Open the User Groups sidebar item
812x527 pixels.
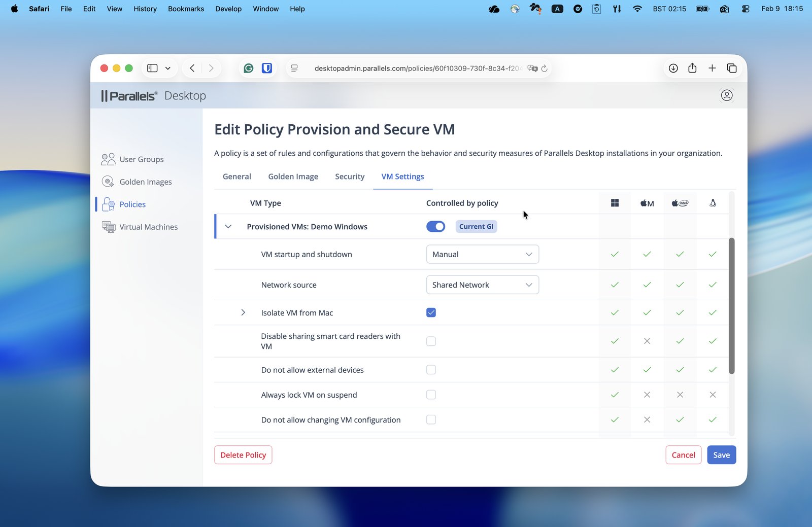tap(132, 159)
